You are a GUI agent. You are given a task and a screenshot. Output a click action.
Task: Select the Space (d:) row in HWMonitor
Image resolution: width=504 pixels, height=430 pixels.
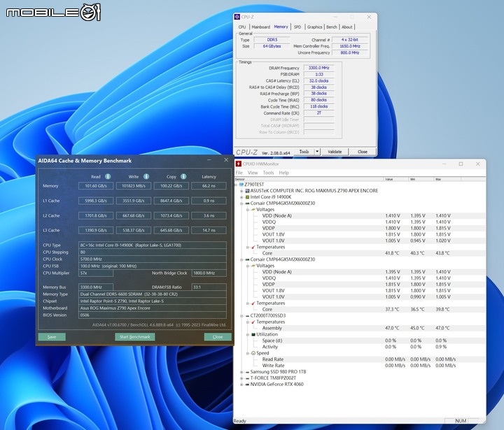360,341
